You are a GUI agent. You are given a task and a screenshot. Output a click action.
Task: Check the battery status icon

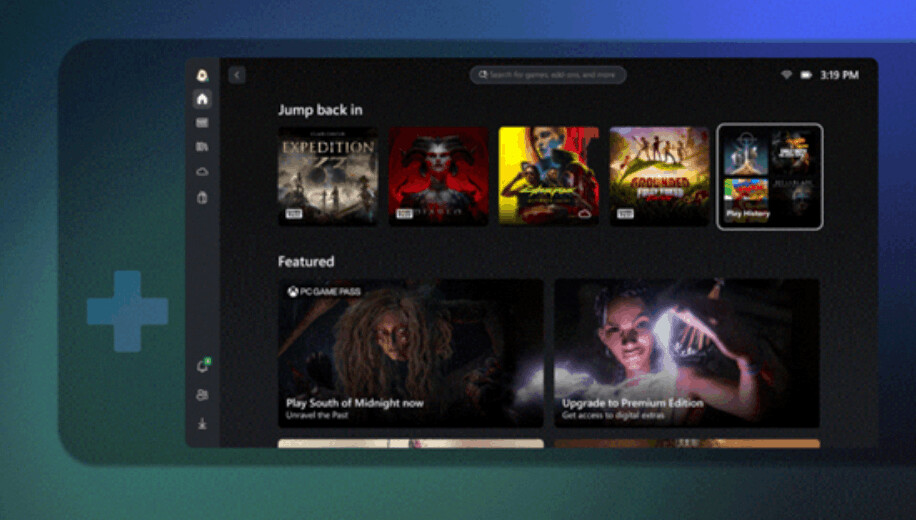pos(806,75)
